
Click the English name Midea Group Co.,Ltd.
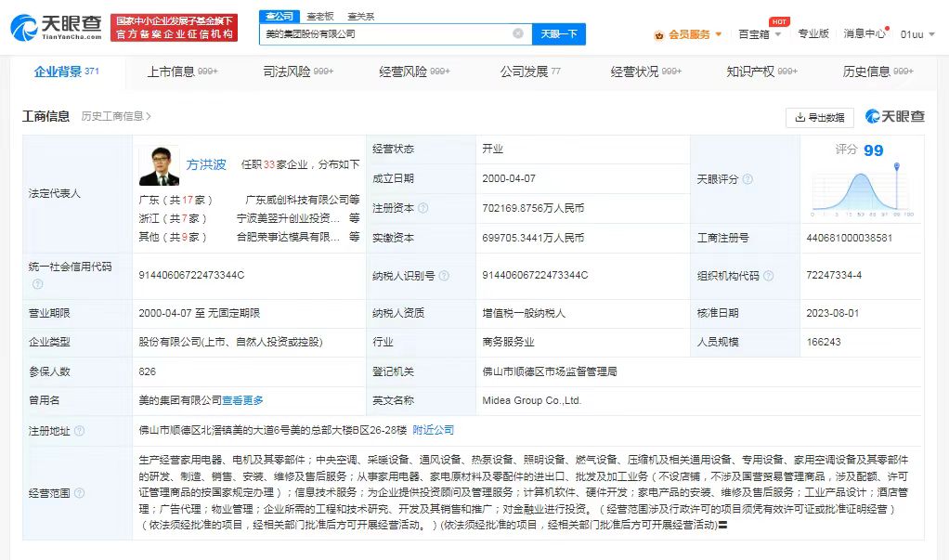point(531,400)
